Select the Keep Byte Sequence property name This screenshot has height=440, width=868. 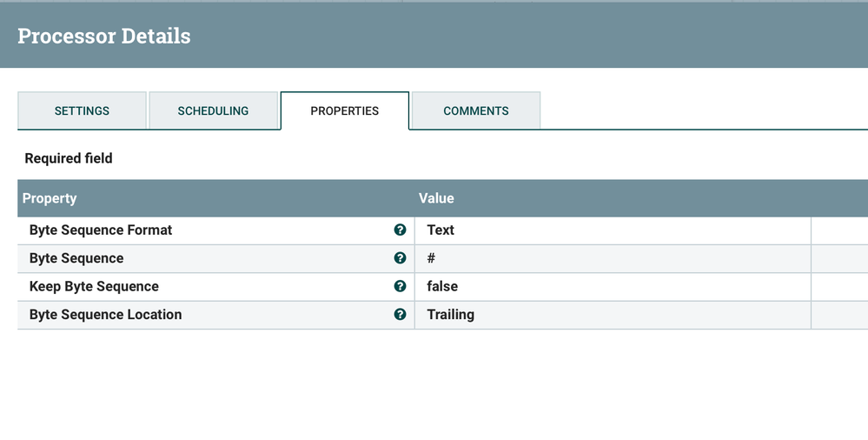[94, 286]
